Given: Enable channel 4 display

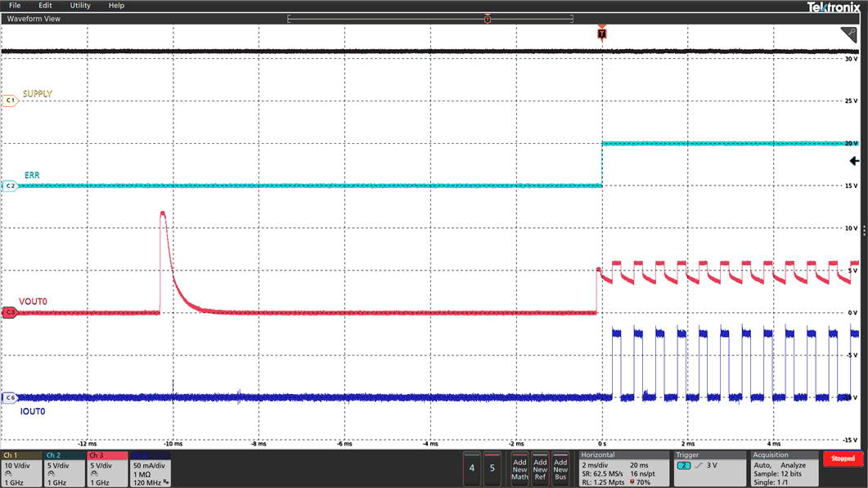Looking at the screenshot, I should [472, 469].
